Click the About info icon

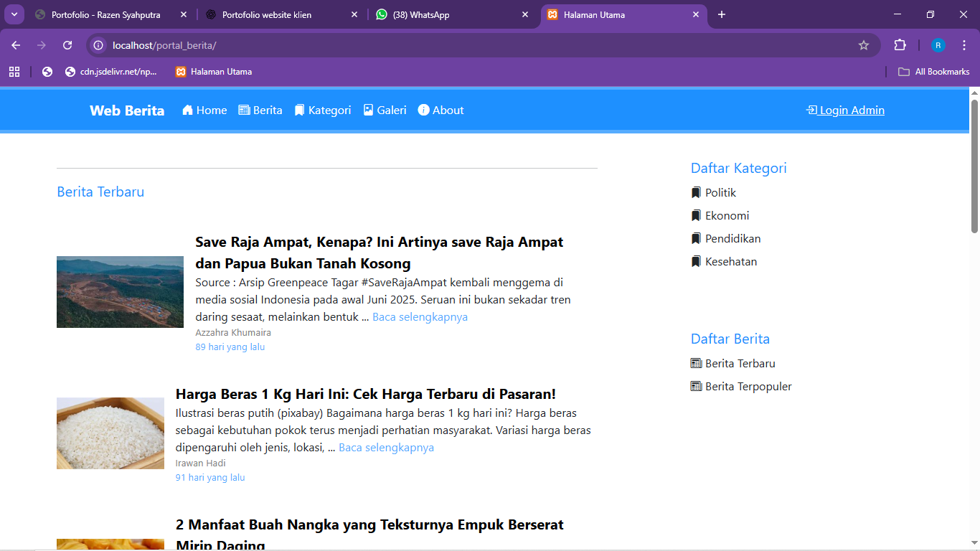point(423,110)
